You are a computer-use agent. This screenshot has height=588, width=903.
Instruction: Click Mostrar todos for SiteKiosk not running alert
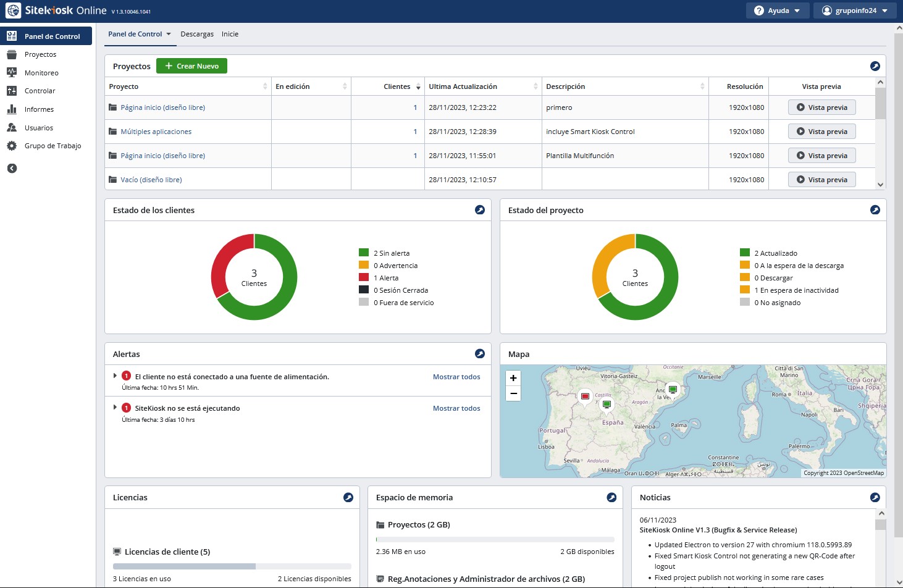click(x=456, y=408)
